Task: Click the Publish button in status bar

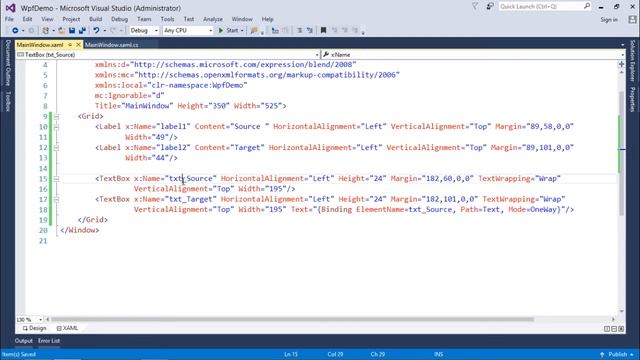Action: point(617,354)
